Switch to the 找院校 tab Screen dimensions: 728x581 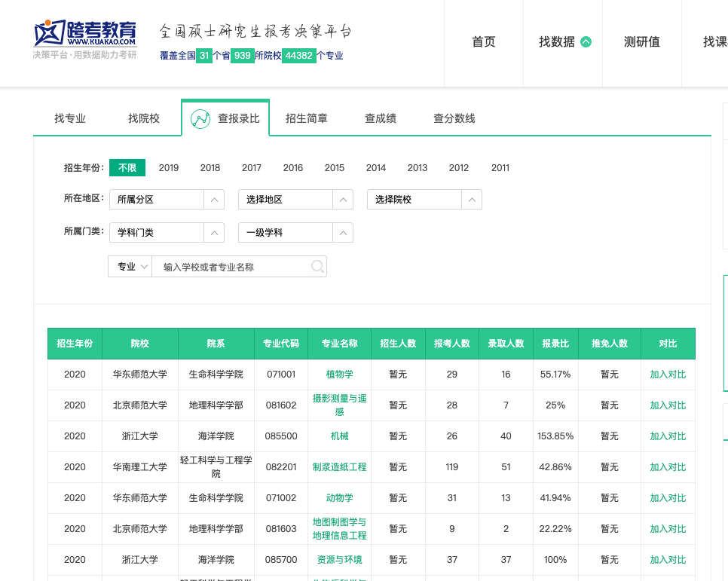point(144,118)
